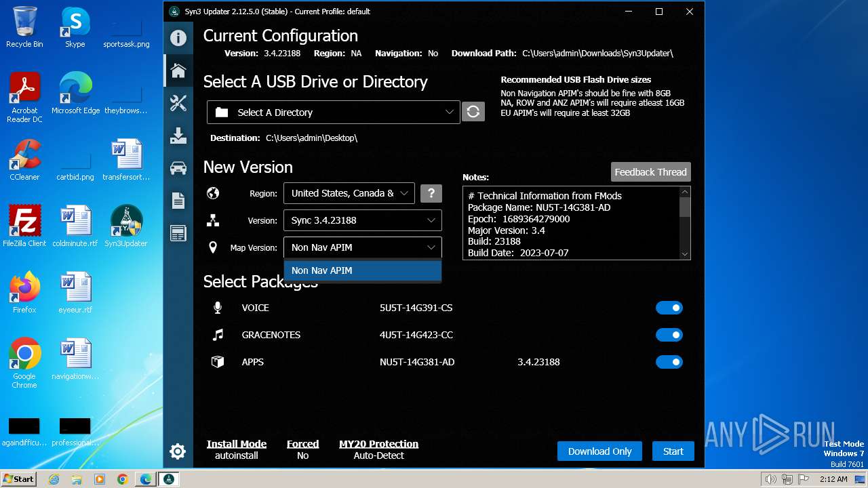Toggle the APPS package switch

pyautogui.click(x=669, y=362)
